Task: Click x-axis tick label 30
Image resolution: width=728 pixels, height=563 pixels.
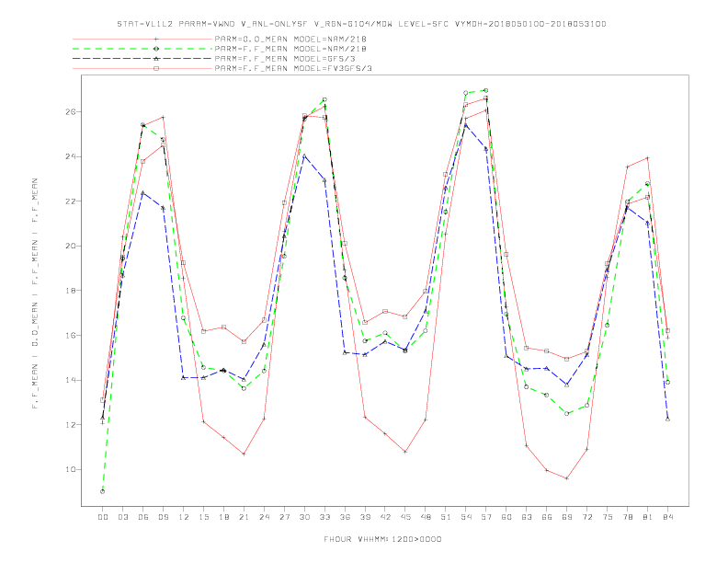Action: (x=304, y=517)
